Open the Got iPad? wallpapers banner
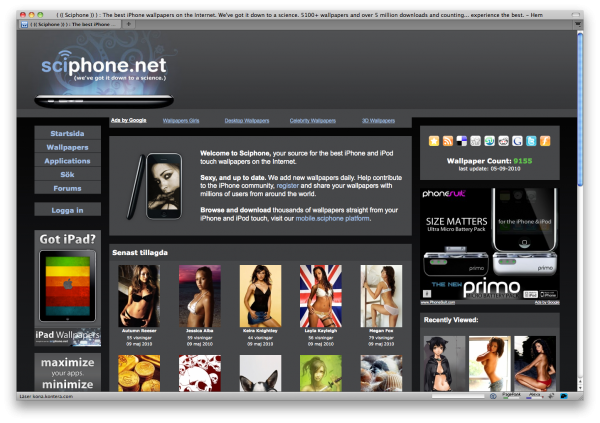Viewport: 600px width, 423px height. [67, 288]
